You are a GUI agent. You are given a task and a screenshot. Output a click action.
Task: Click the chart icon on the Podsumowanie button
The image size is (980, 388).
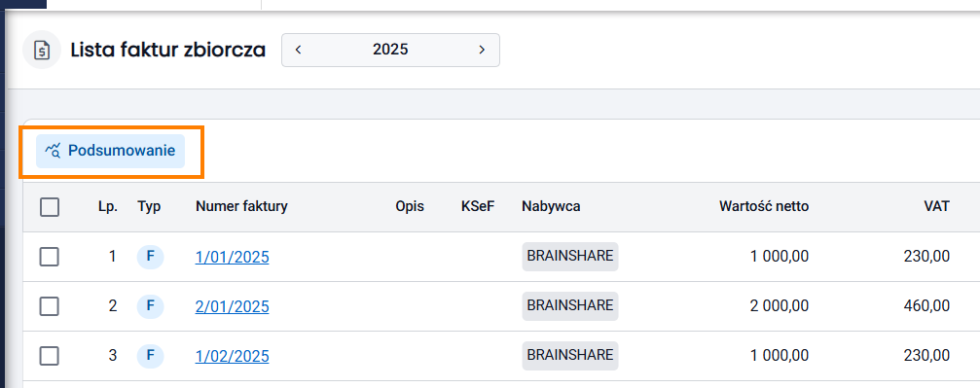[53, 151]
